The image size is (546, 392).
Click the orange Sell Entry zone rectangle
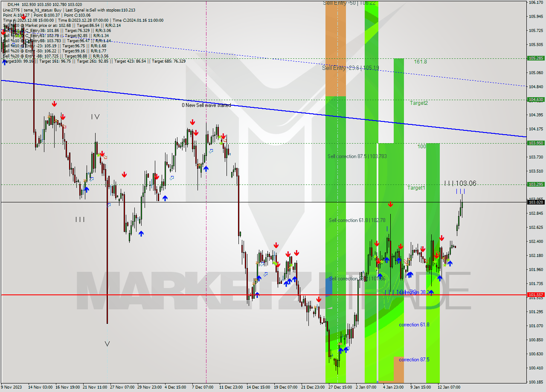pyautogui.click(x=336, y=48)
